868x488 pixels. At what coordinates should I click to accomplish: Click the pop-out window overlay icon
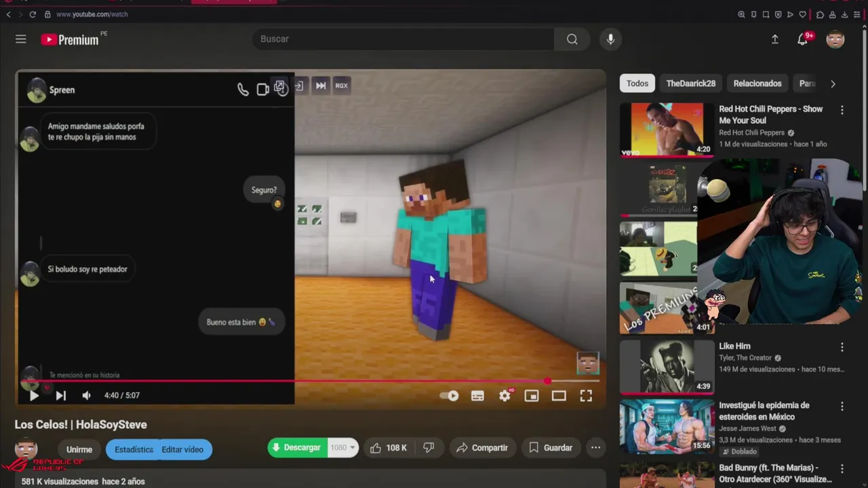[x=280, y=87]
